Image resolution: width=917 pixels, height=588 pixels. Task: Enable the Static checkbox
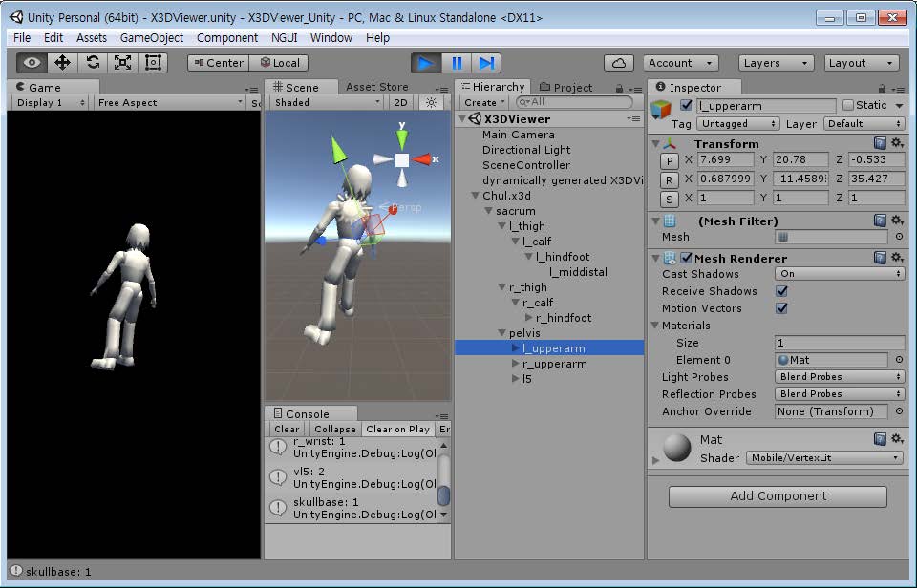point(848,105)
